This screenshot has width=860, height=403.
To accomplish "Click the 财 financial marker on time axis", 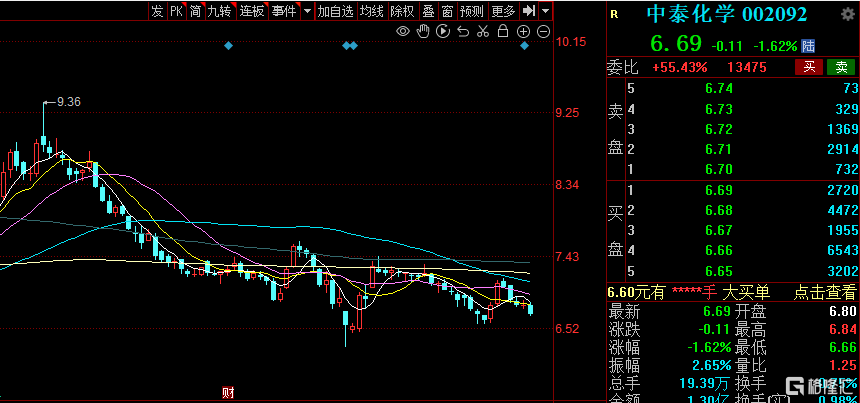I will point(228,393).
